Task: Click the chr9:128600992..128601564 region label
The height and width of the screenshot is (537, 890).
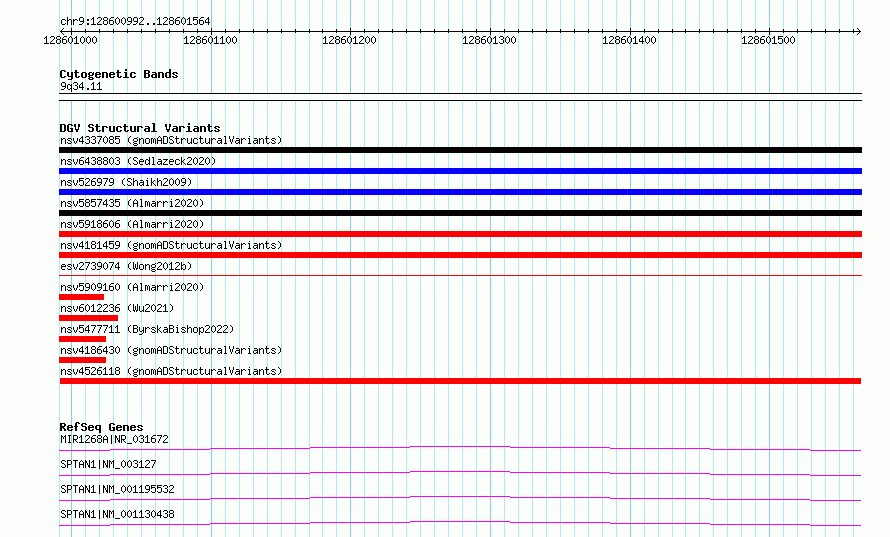Action: pyautogui.click(x=135, y=22)
